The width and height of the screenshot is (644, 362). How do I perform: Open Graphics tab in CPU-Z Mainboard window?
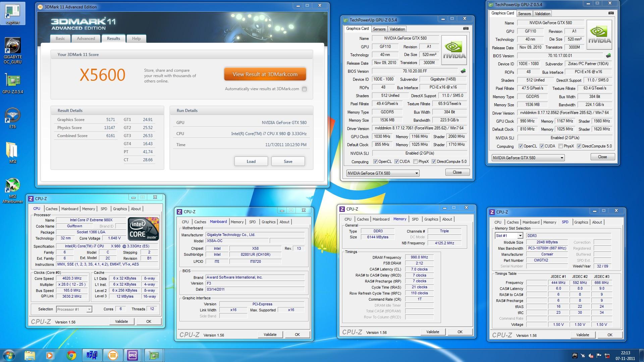tap(268, 222)
